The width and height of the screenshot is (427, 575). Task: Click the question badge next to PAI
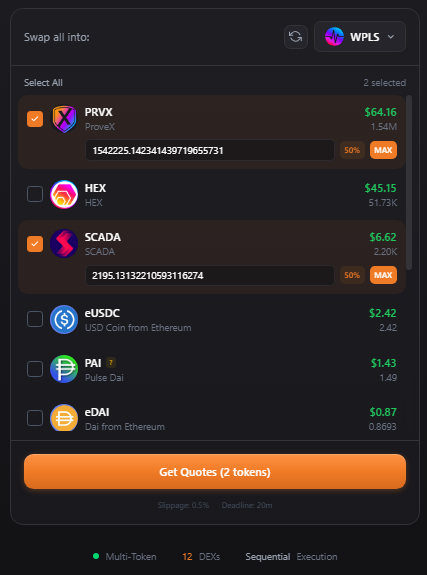(111, 363)
